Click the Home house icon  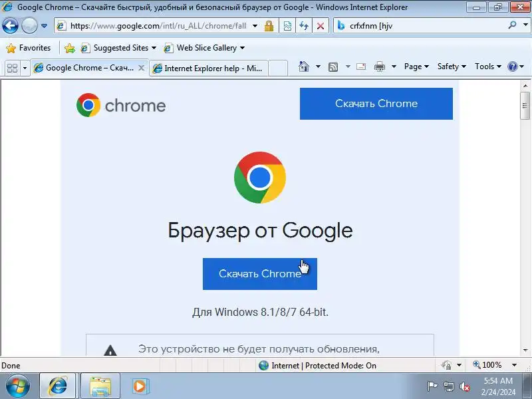click(304, 66)
